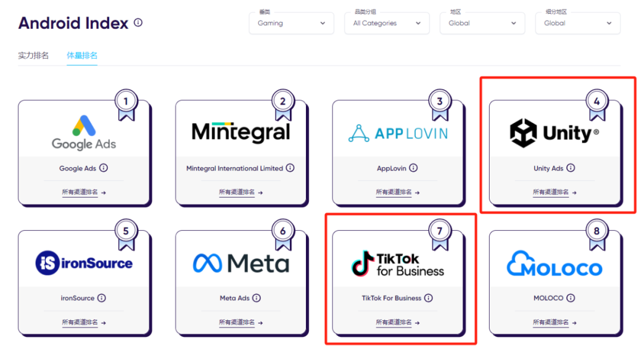The width and height of the screenshot is (644, 346).
Task: Open the first Global region dropdown
Action: 482,23
